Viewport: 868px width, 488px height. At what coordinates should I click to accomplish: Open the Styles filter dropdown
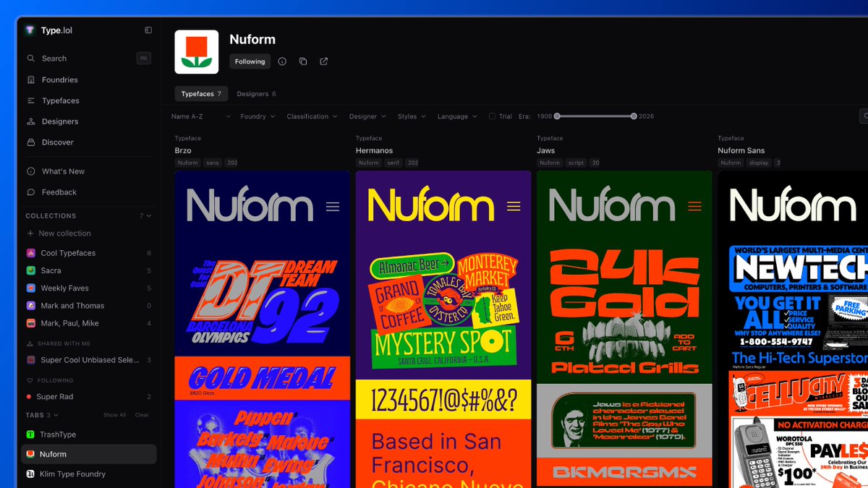pyautogui.click(x=412, y=116)
